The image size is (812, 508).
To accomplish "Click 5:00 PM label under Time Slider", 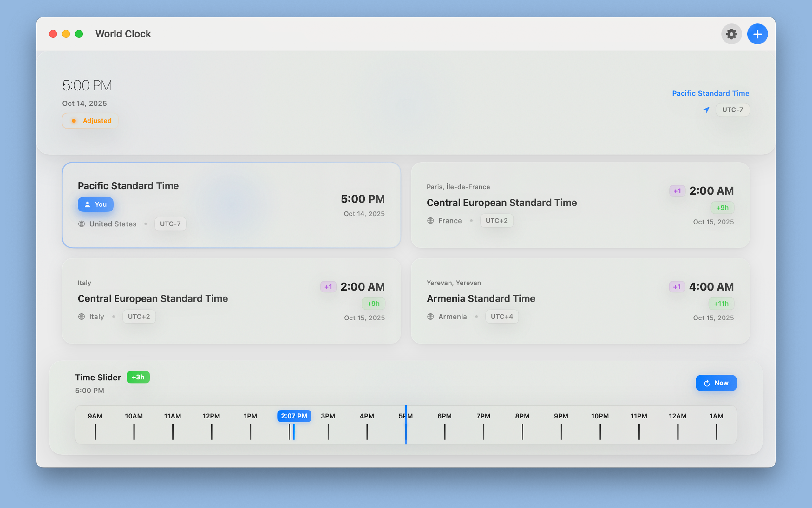I will (89, 391).
